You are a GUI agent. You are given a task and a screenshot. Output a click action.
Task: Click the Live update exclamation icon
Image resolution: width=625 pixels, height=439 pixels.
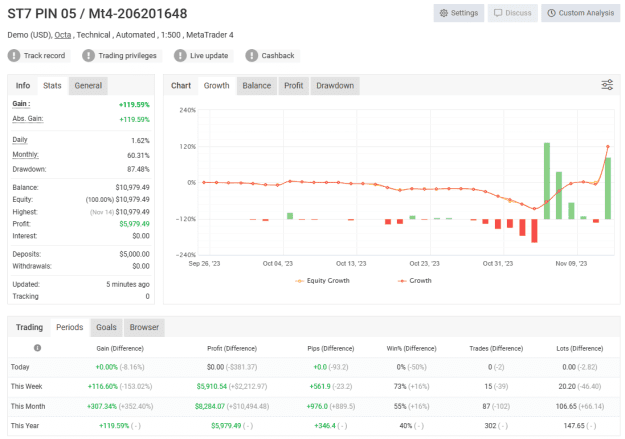click(180, 55)
